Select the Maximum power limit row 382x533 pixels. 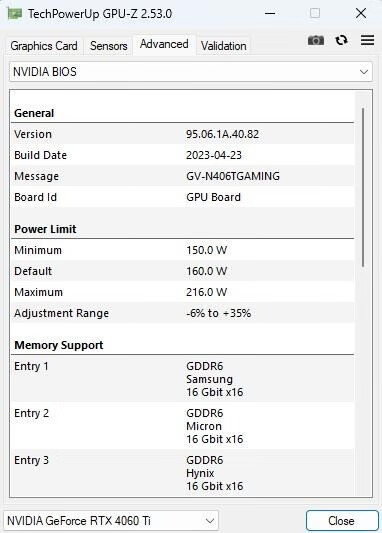tap(183, 292)
